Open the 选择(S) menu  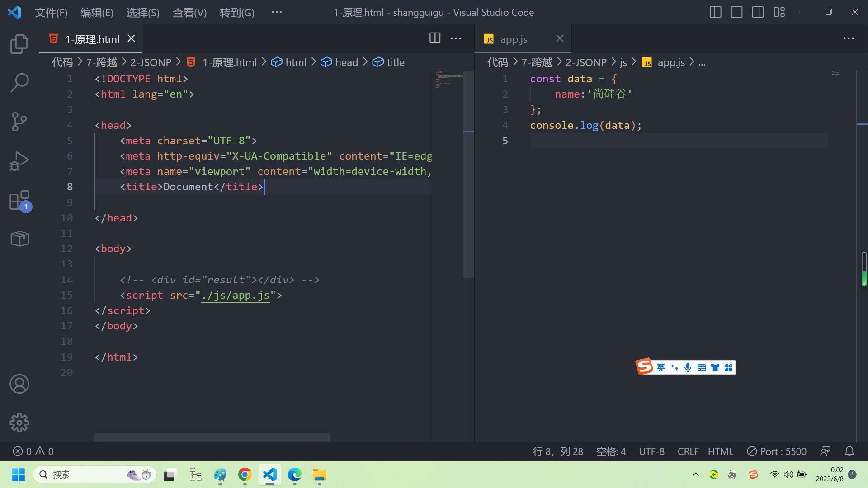143,13
